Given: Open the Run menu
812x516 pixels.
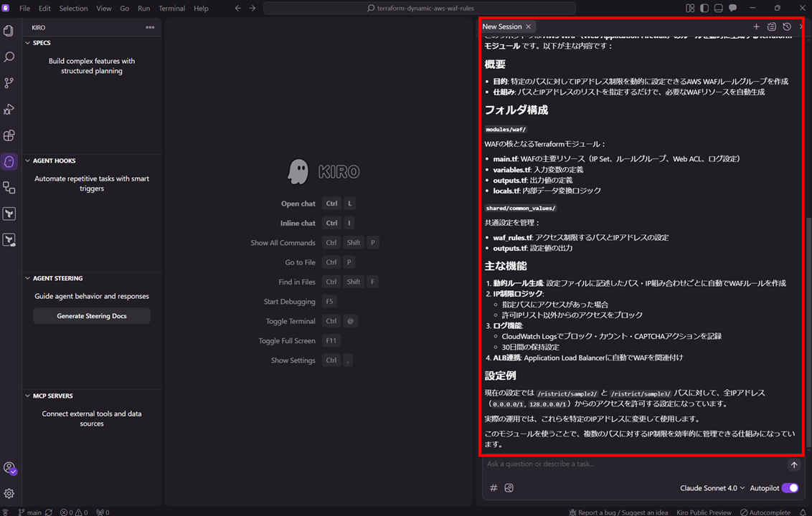Looking at the screenshot, I should click(x=143, y=9).
